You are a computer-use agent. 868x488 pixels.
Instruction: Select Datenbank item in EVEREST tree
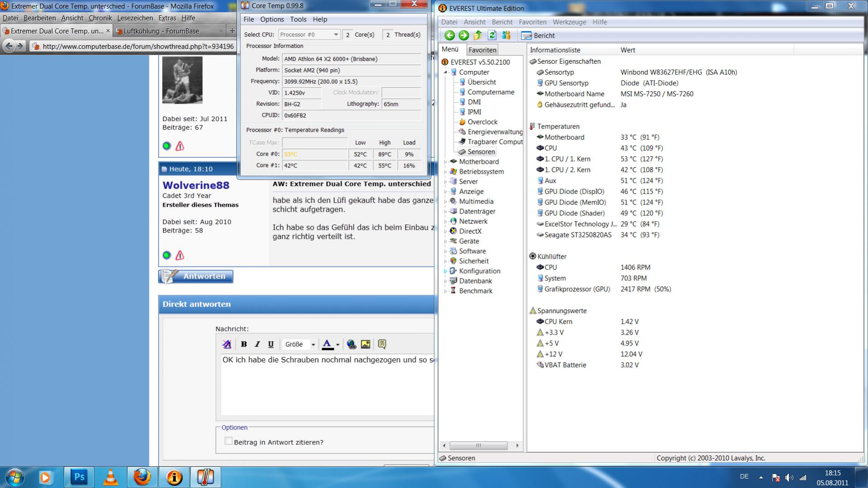(475, 281)
